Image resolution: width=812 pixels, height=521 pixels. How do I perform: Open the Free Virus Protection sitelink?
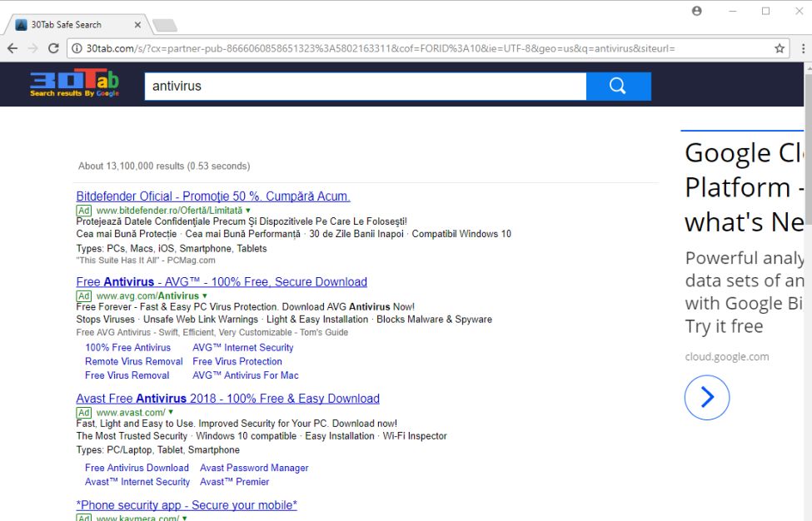pyautogui.click(x=237, y=362)
